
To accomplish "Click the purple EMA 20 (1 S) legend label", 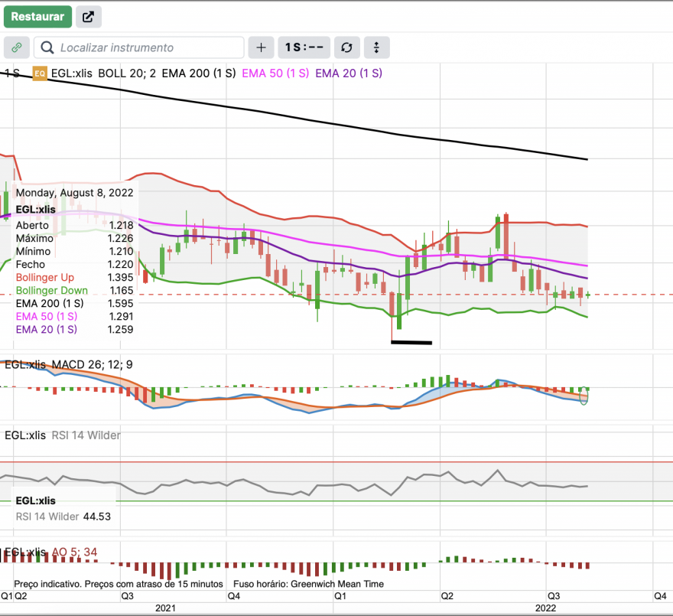I will coord(349,73).
